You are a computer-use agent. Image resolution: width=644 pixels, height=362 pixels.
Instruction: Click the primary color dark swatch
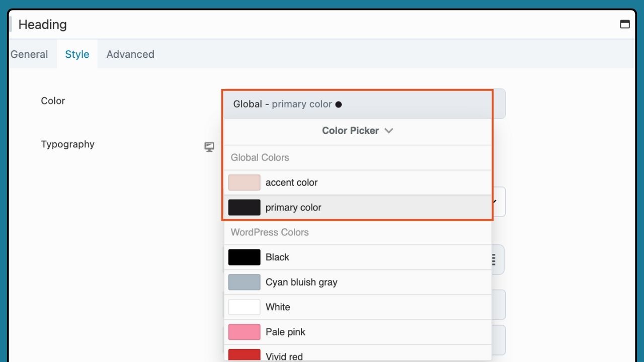[244, 207]
